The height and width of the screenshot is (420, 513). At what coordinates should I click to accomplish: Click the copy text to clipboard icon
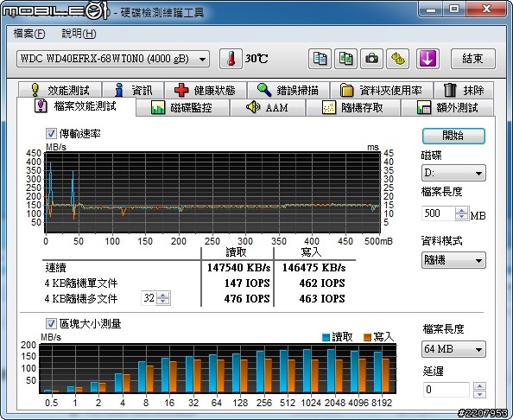(x=320, y=59)
